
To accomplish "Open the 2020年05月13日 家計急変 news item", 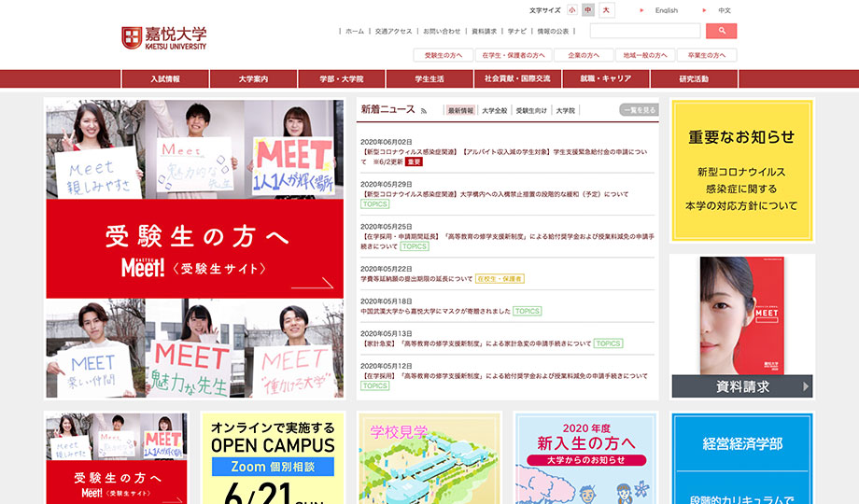I will [x=476, y=343].
